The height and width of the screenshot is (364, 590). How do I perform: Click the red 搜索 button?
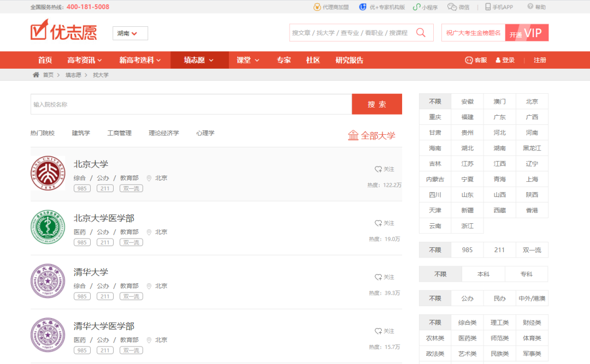click(x=376, y=104)
